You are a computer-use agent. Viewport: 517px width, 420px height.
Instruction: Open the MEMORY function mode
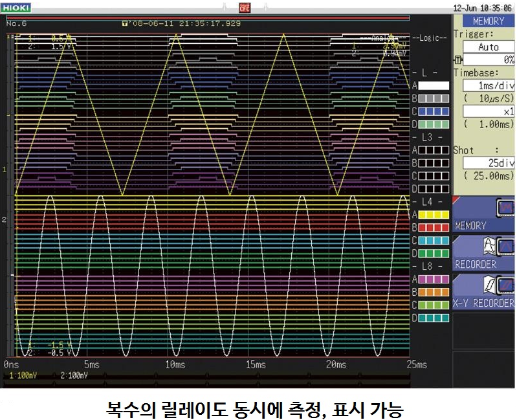pyautogui.click(x=484, y=215)
